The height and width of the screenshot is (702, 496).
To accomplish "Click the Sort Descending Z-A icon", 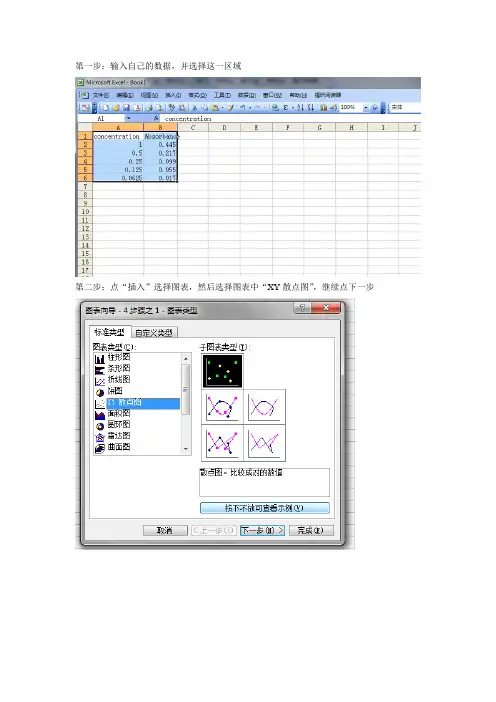I will (x=311, y=107).
